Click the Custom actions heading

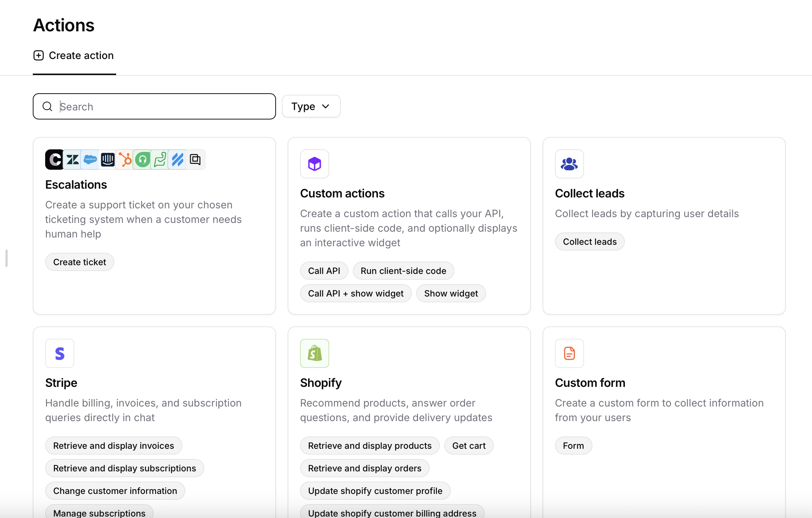[342, 193]
